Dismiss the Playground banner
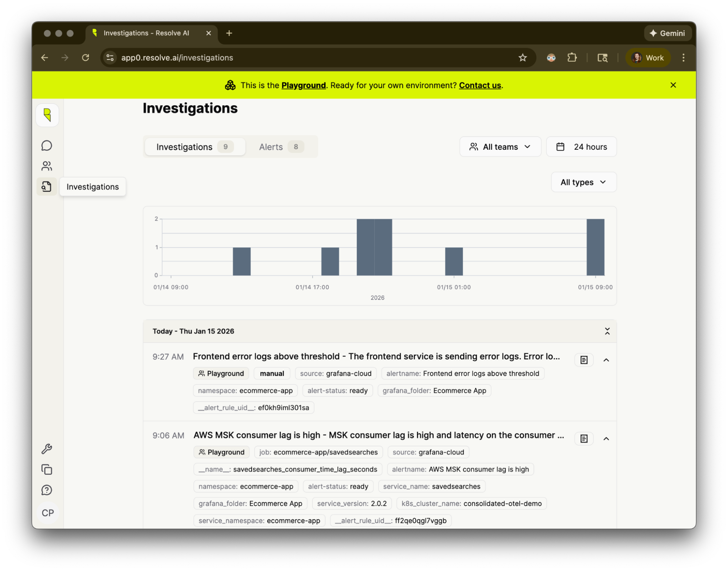728x571 pixels. [673, 85]
